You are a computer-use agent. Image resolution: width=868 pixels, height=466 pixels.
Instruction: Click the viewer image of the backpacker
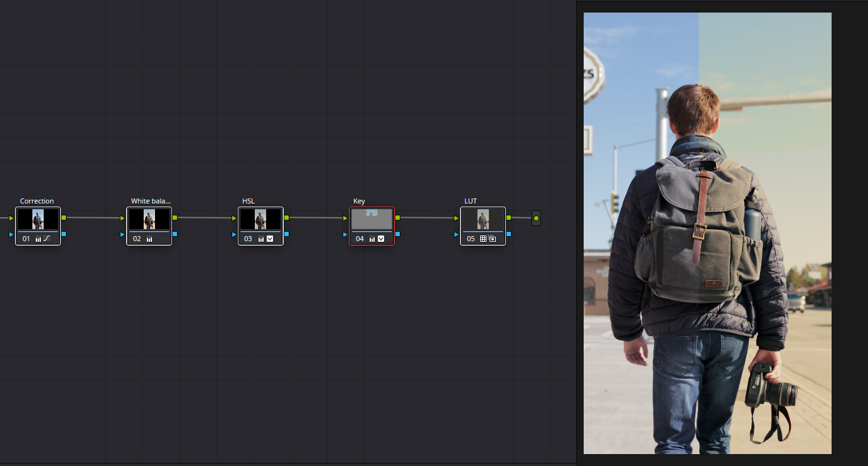707,233
